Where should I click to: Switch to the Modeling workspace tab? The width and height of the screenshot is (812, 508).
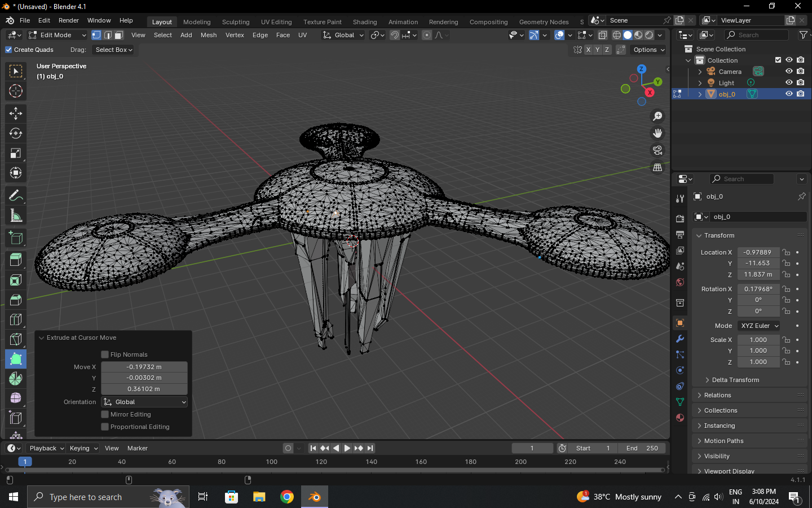(197, 22)
